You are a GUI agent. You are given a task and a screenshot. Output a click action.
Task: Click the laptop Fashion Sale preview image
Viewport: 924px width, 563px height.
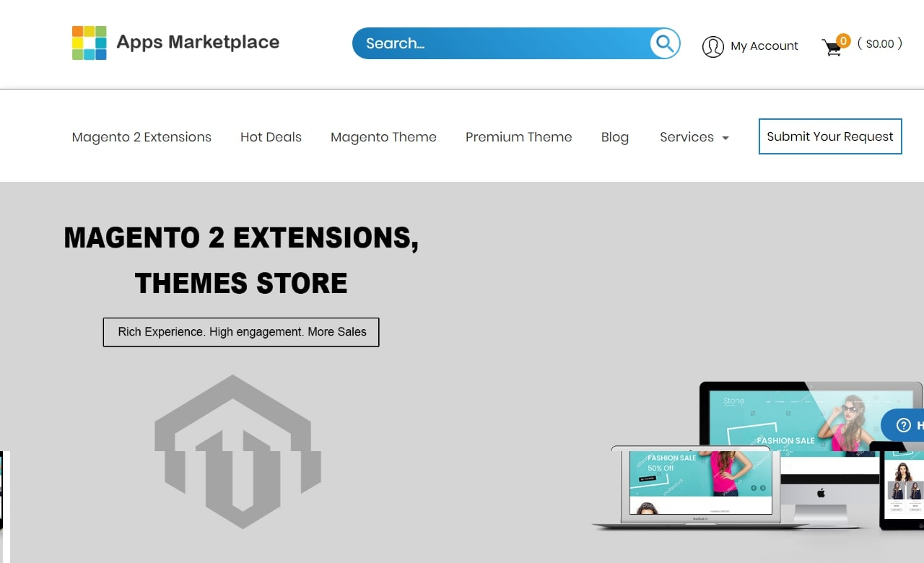point(700,488)
